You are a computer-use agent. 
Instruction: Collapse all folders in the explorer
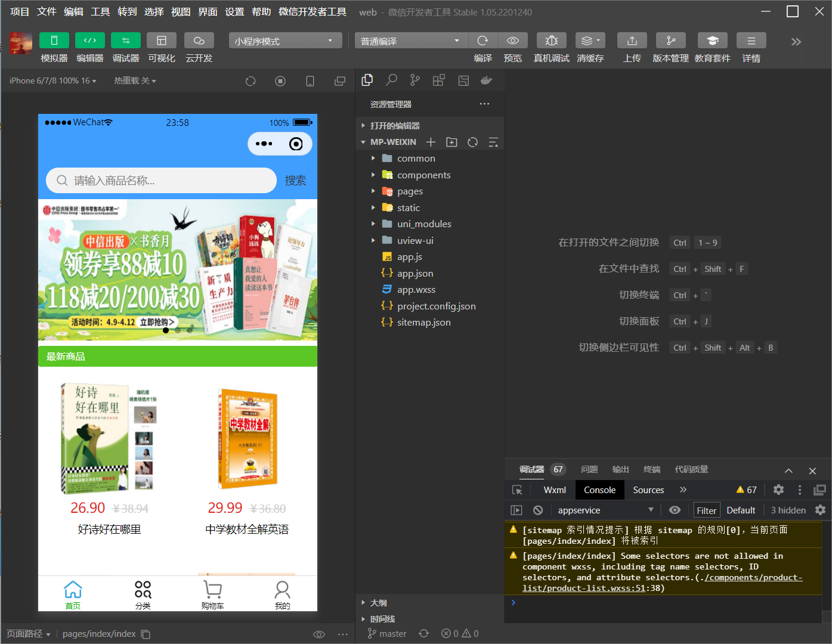(x=493, y=142)
